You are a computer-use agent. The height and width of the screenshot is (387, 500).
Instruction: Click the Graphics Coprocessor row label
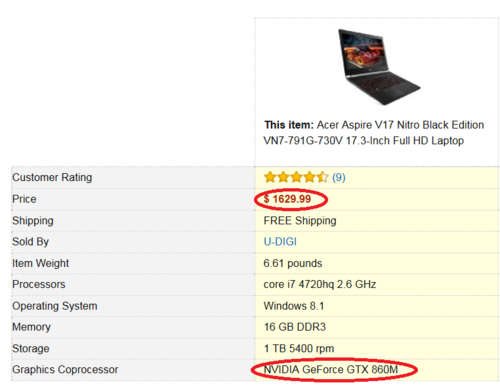65,370
